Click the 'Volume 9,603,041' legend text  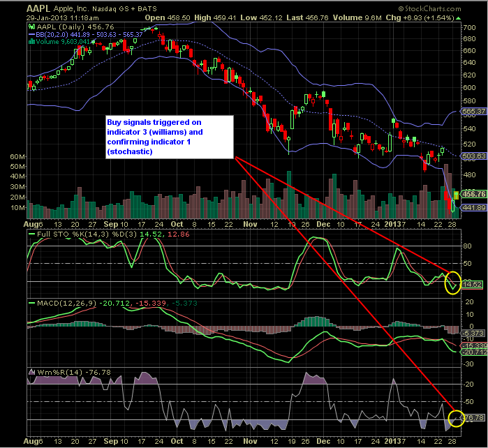63,41
